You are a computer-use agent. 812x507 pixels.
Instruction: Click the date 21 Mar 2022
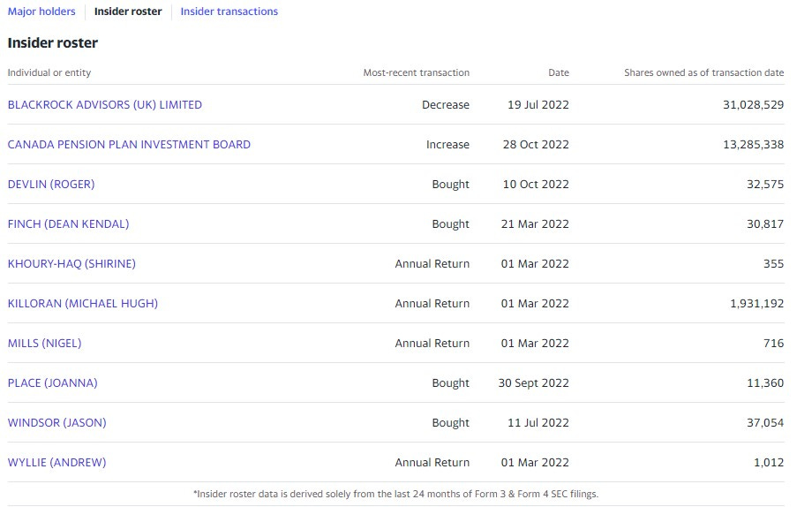[535, 224]
